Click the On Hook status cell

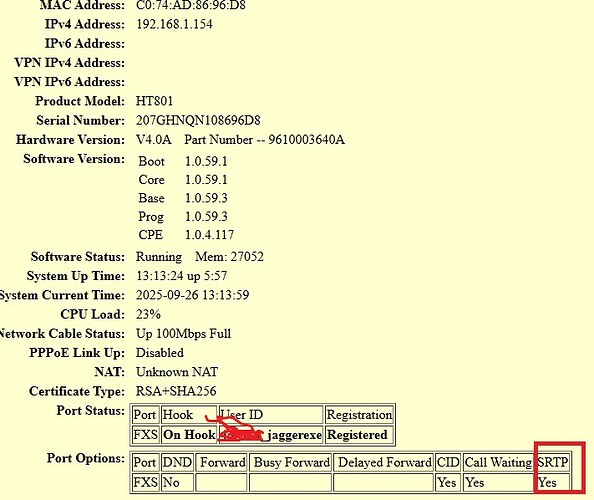189,434
